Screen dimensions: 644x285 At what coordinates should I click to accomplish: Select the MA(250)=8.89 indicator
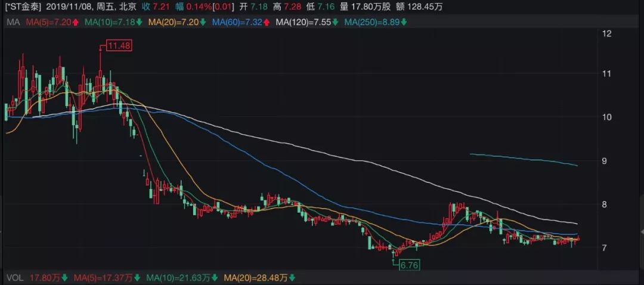tap(371, 22)
